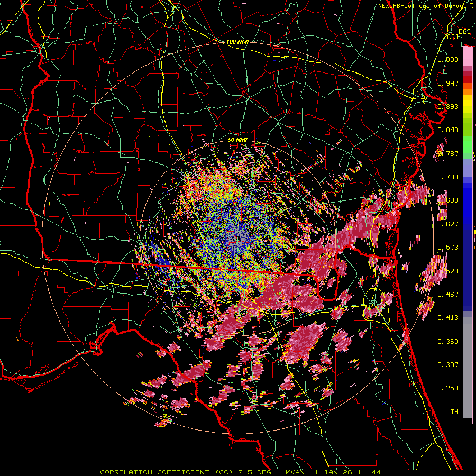Click the 50 NMI range ring label

[237, 140]
